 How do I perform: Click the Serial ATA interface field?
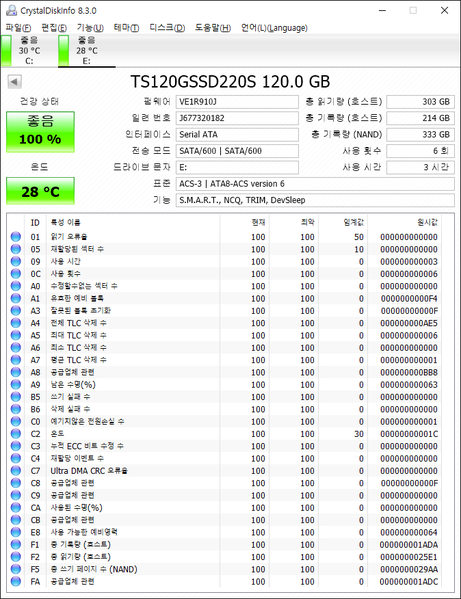click(x=237, y=134)
